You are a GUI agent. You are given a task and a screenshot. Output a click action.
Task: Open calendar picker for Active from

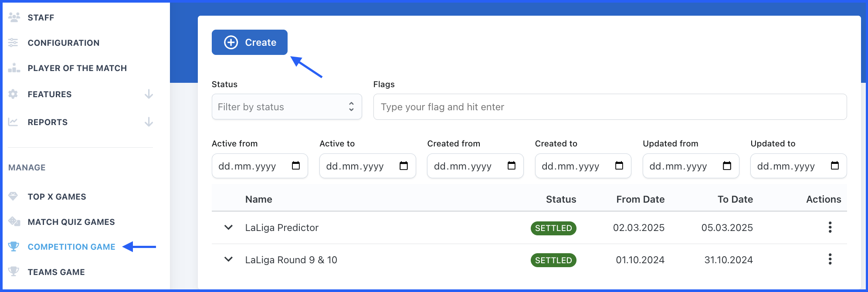point(296,166)
